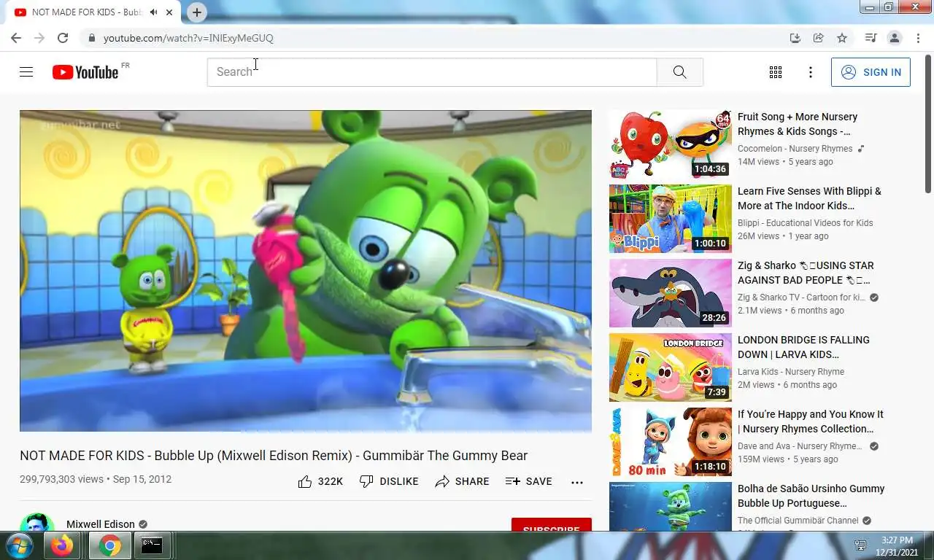Reload the YouTube page
The height and width of the screenshot is (560, 934).
pyautogui.click(x=63, y=38)
